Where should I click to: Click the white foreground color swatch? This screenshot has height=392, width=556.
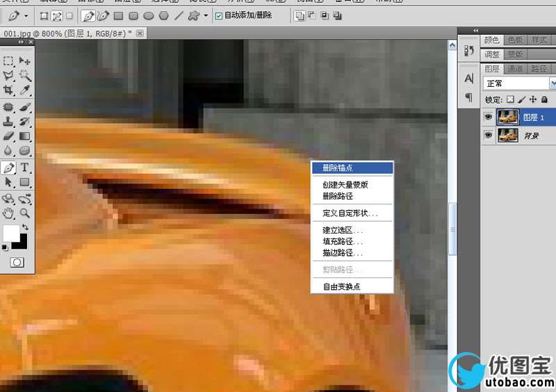[x=10, y=232]
